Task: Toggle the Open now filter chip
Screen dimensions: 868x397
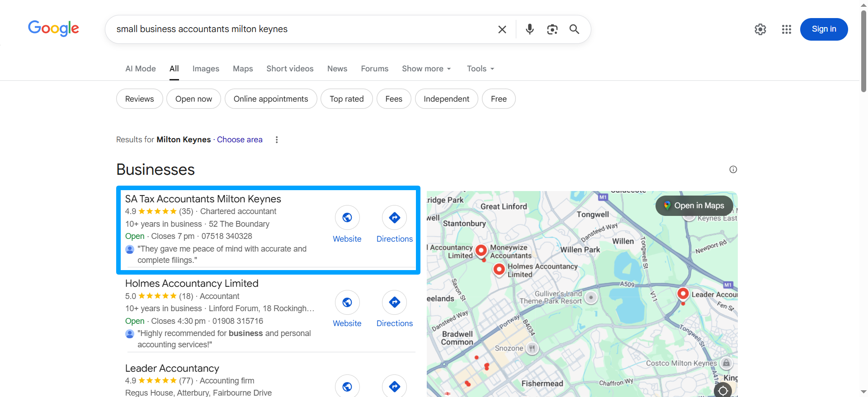Action: [x=193, y=99]
